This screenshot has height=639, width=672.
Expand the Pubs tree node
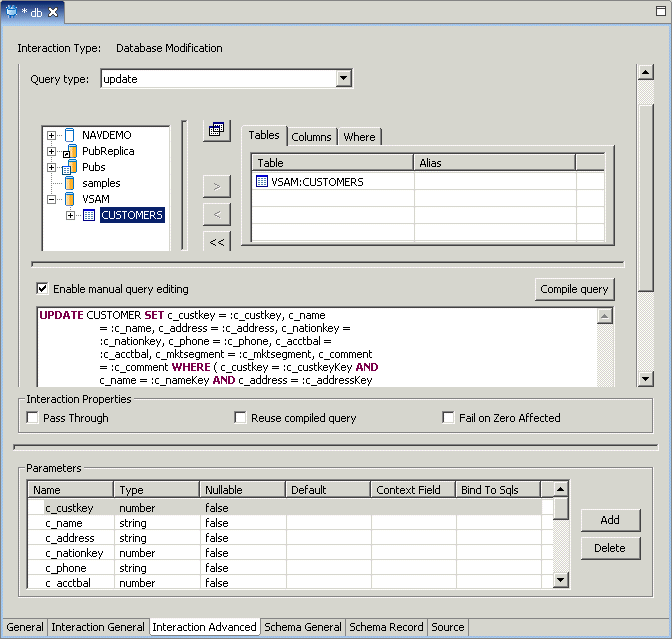(51, 167)
